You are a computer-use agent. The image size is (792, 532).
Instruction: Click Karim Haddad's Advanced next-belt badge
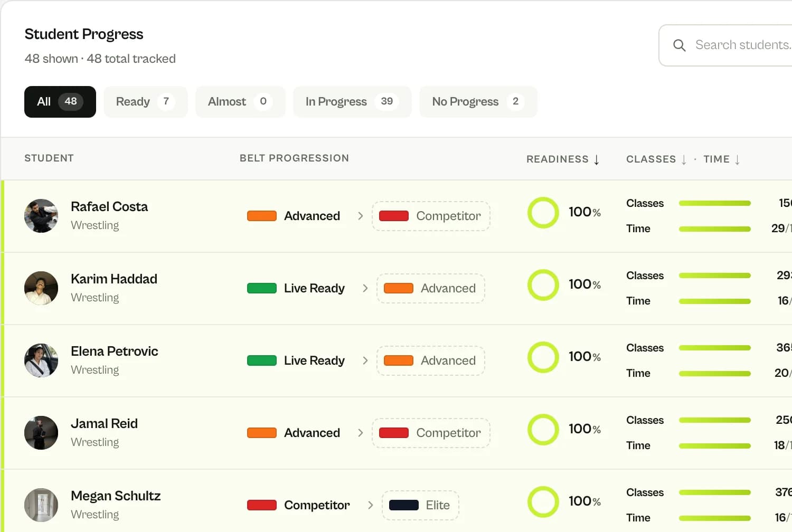431,288
